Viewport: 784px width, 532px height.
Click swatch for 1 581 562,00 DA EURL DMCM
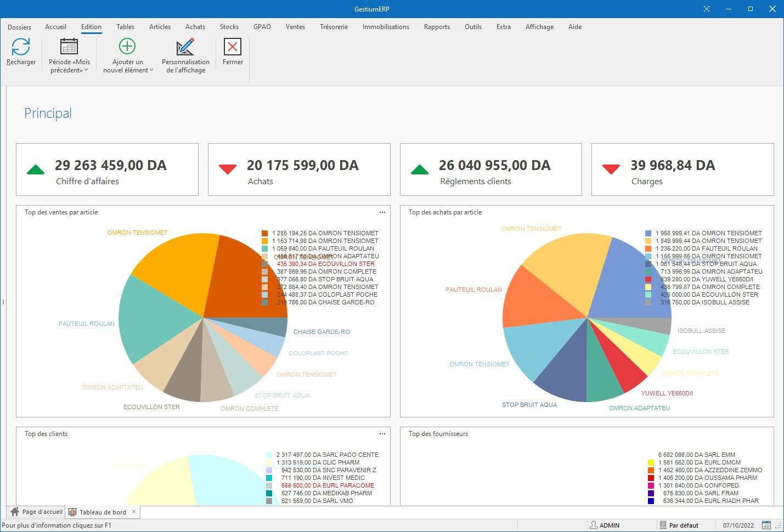tap(651, 462)
